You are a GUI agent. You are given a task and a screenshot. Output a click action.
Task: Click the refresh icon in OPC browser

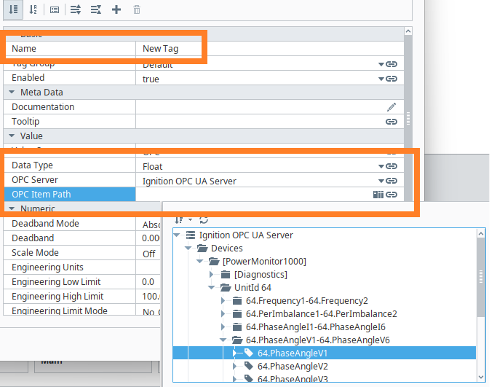(x=204, y=220)
